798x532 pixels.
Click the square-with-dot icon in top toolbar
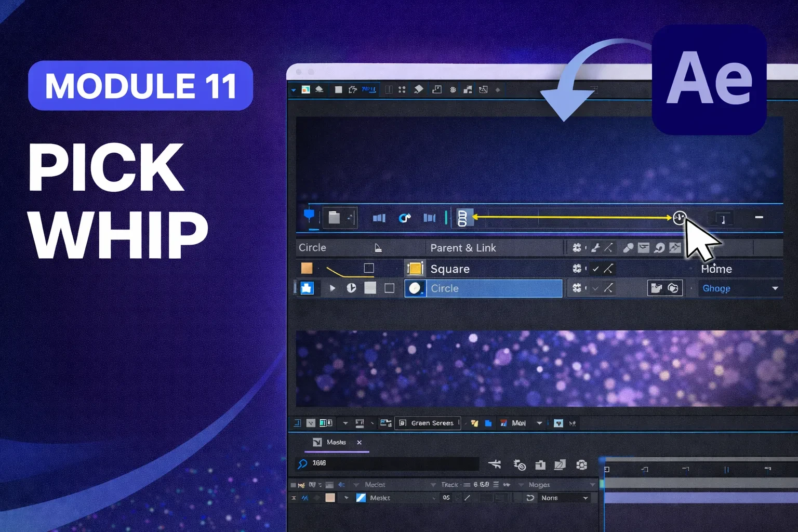[437, 89]
